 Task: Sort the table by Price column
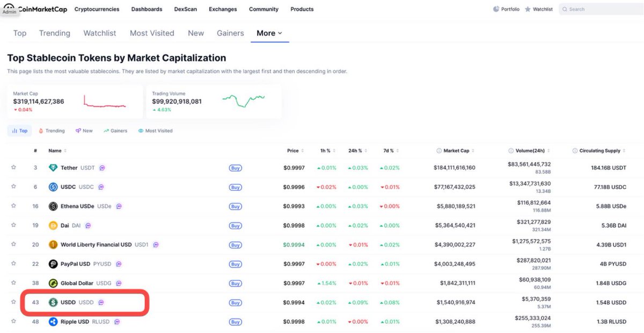[295, 151]
